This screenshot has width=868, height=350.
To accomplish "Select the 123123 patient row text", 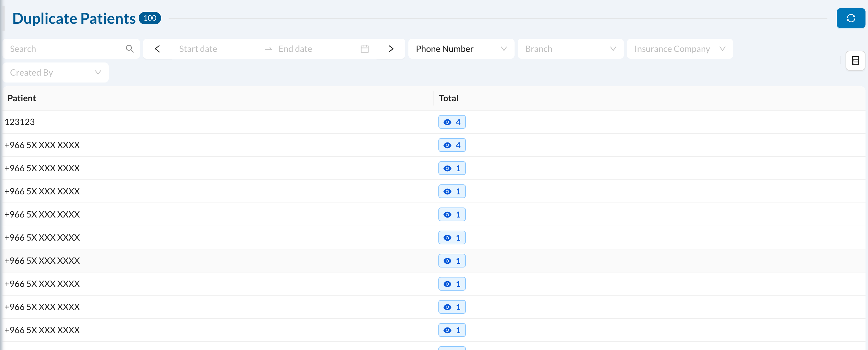I will [x=20, y=122].
